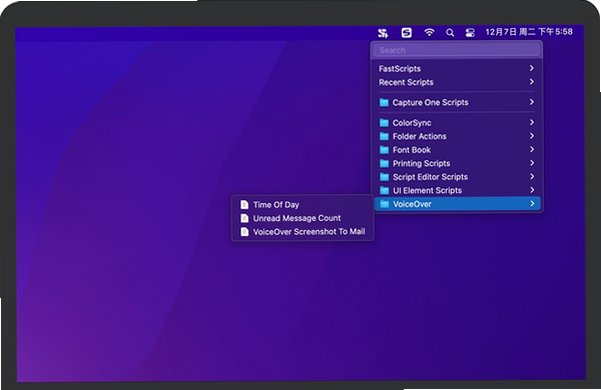Click the ColorSync folder icon
The width and height of the screenshot is (601, 390).
pyautogui.click(x=384, y=123)
